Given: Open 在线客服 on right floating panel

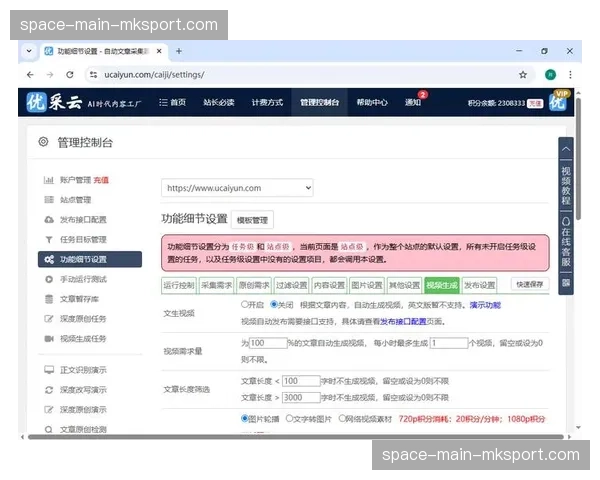Looking at the screenshot, I should tap(566, 242).
